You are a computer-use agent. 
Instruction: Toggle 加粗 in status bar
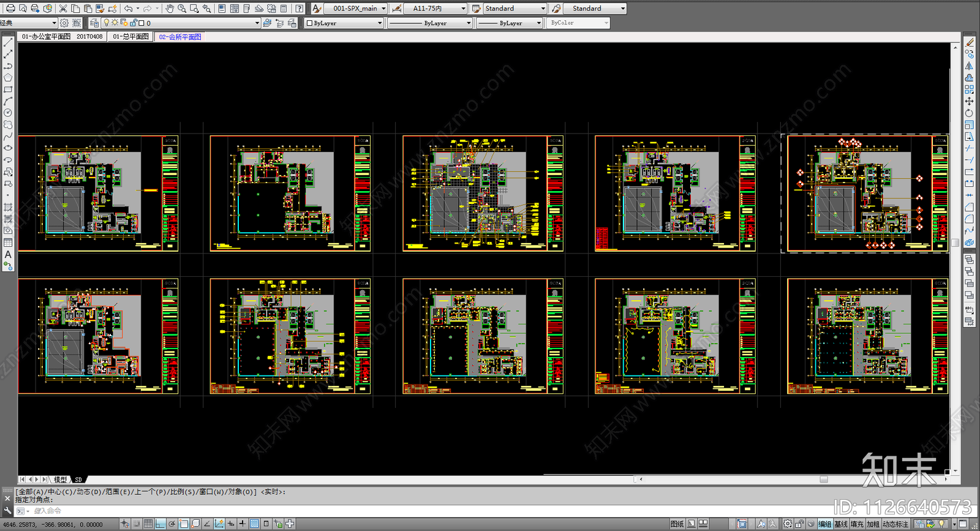point(873,524)
